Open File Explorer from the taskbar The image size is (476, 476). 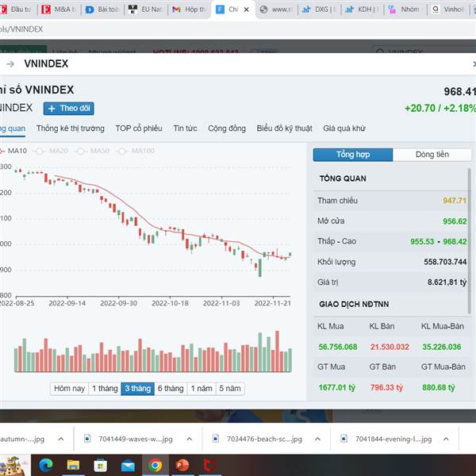tap(73, 465)
